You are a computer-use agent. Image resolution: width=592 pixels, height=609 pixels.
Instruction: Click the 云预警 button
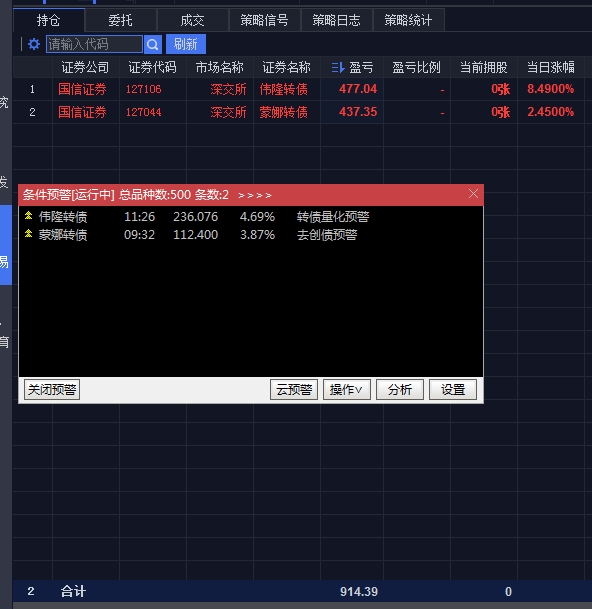[294, 390]
